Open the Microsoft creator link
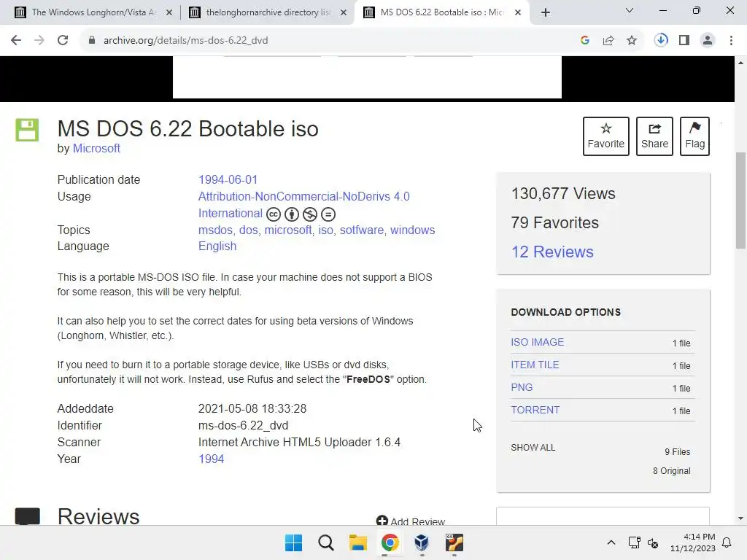This screenshot has width=747, height=560. click(x=96, y=149)
